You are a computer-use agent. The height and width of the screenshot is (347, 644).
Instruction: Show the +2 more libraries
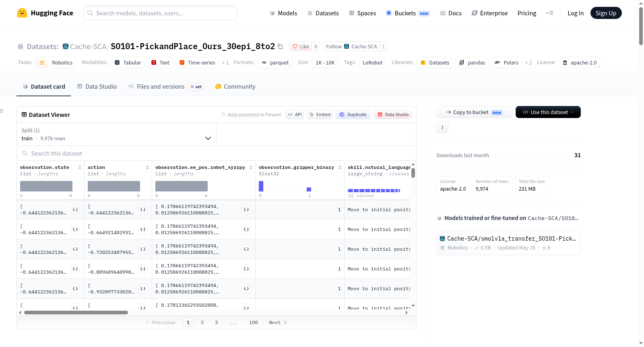coord(528,63)
